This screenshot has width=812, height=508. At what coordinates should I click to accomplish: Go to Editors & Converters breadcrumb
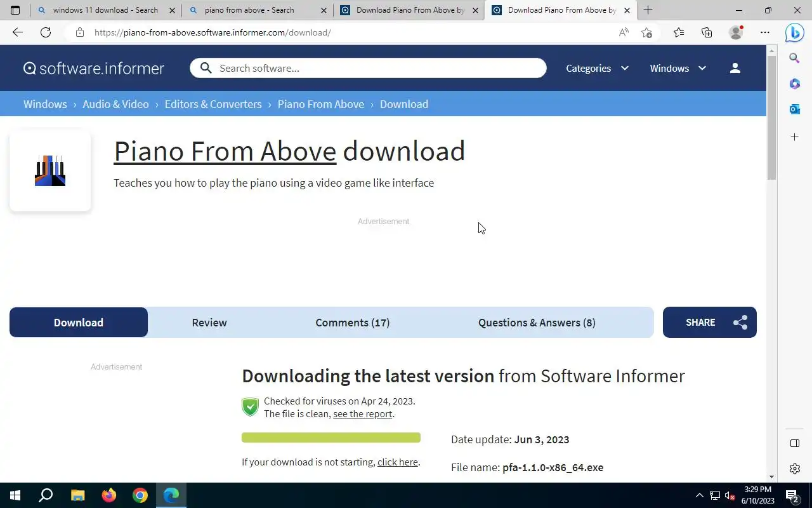(213, 104)
